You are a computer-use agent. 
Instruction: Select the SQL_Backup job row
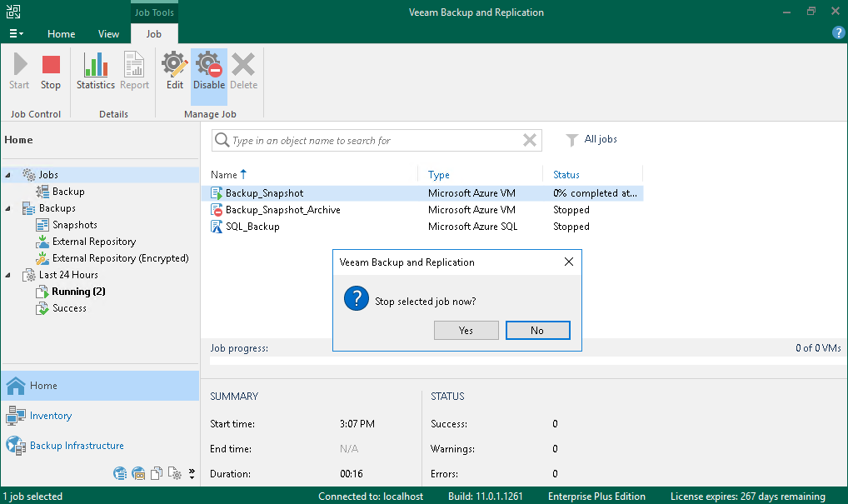[422, 227]
